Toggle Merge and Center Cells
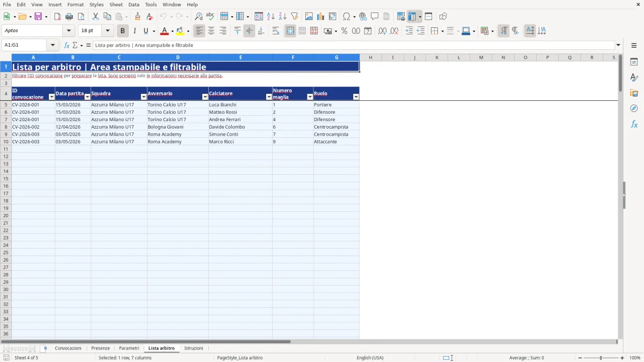Screen dimensions: 644x362 pyautogui.click(x=290, y=31)
